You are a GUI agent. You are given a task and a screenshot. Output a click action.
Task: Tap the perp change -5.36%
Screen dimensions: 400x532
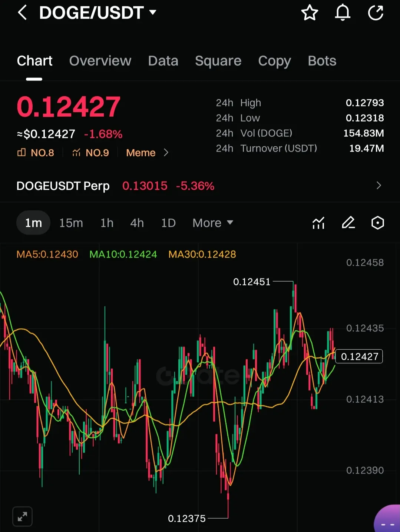point(195,186)
